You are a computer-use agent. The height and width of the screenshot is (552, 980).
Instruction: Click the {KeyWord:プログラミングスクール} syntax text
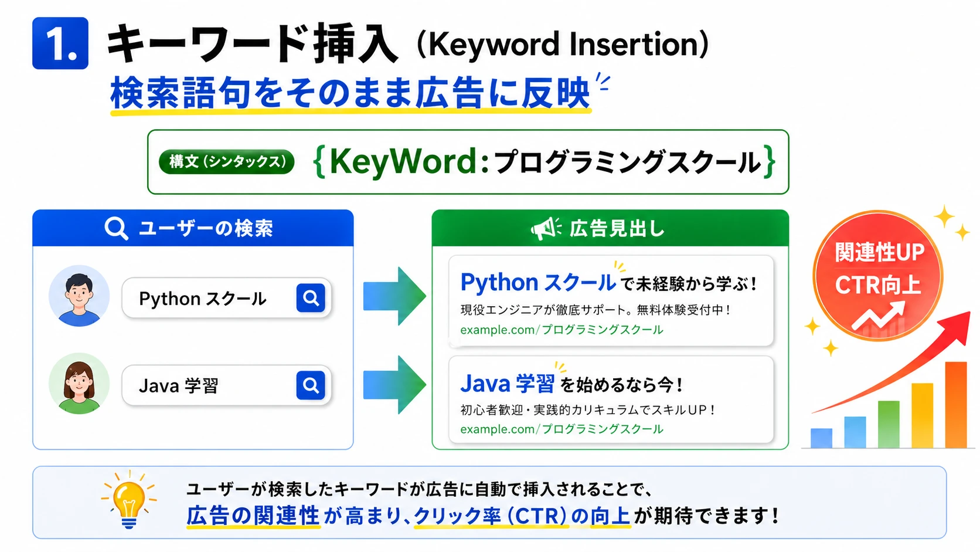[545, 161]
